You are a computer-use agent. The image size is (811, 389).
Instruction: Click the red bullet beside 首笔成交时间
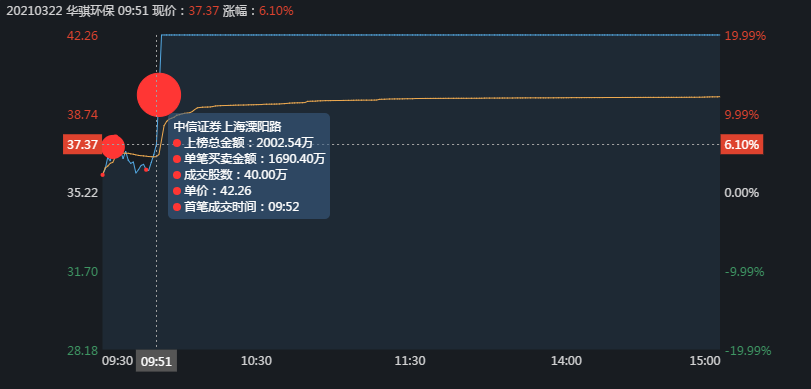(x=177, y=207)
